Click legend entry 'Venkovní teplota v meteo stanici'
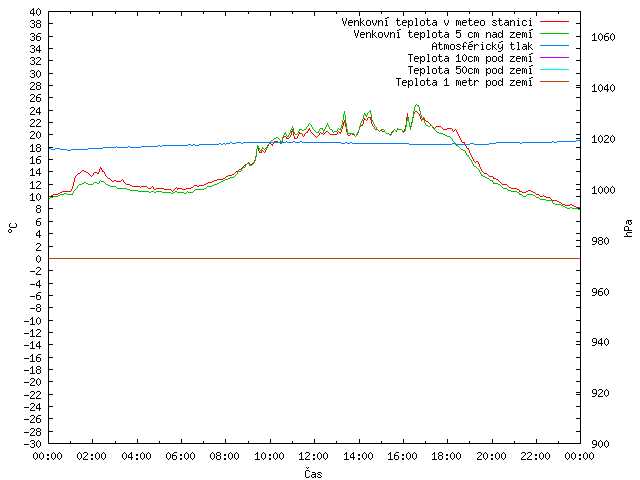This screenshot has height=480, width=640. pyautogui.click(x=437, y=22)
